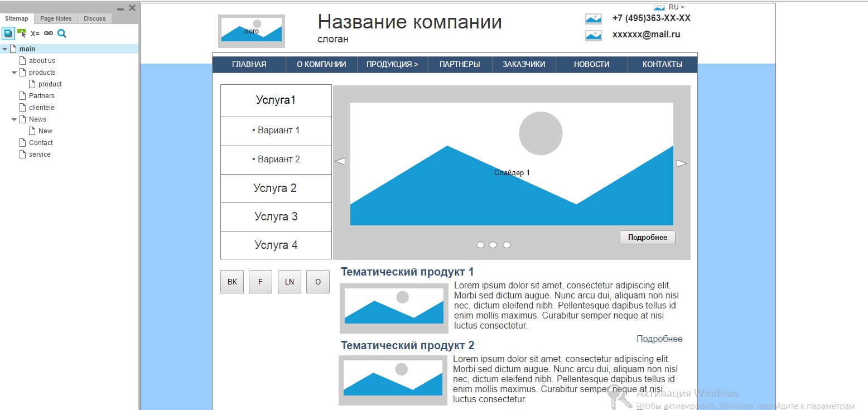Switch to the Page Notes tab
The width and height of the screenshot is (868, 410).
tap(56, 18)
